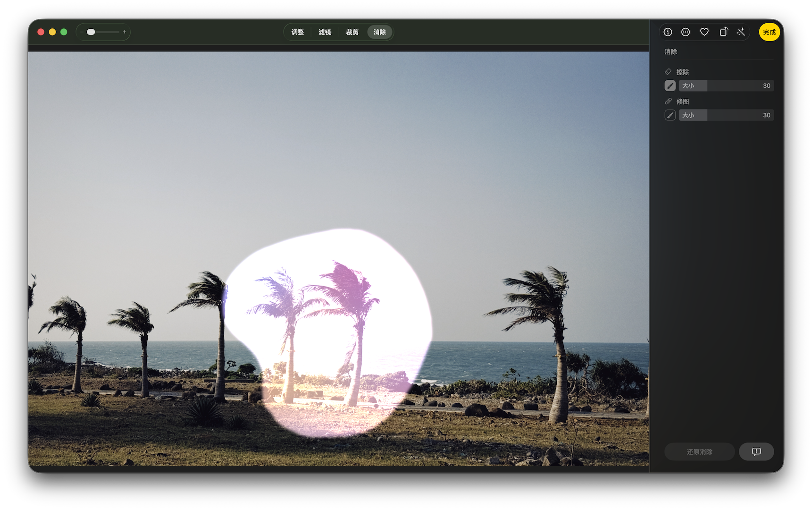Open the feedback speech bubble icon
Image resolution: width=812 pixels, height=510 pixels.
click(x=756, y=452)
